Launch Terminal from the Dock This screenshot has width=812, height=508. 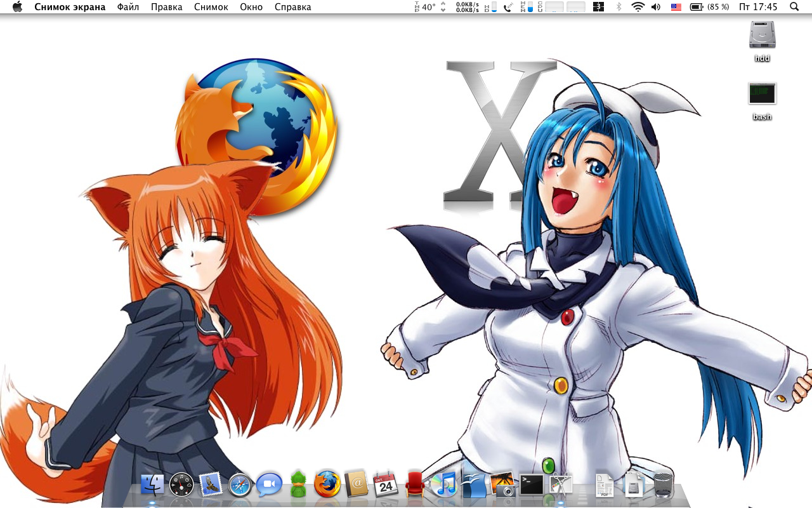tap(532, 485)
